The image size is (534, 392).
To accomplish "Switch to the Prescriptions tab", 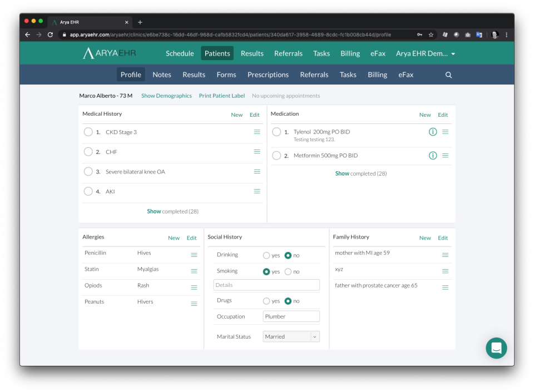I will 268,75.
